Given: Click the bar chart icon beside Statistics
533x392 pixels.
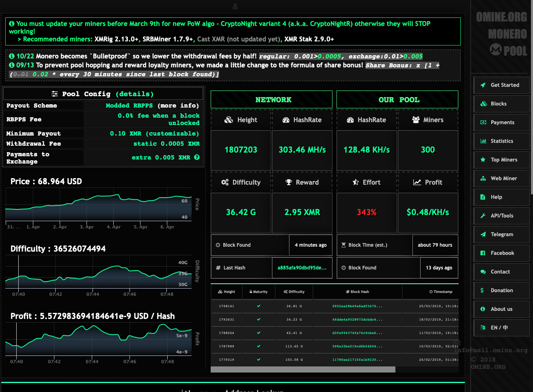Looking at the screenshot, I should (483, 141).
